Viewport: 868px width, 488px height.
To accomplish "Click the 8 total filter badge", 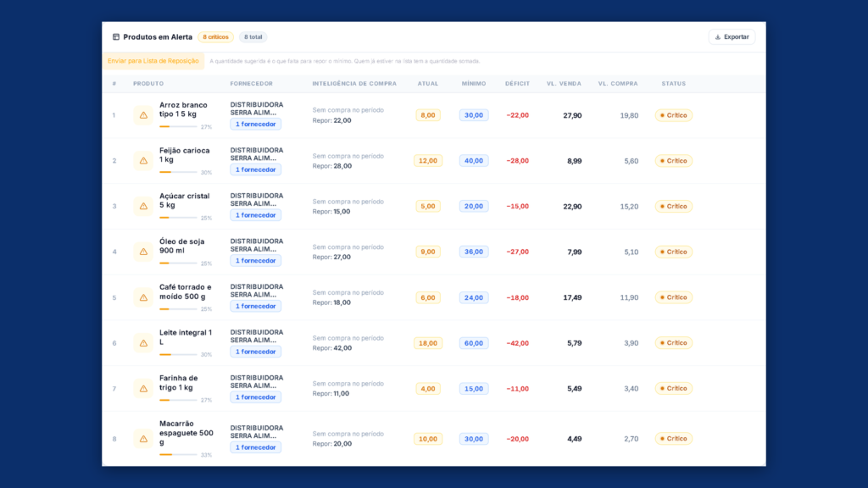I will click(x=253, y=37).
